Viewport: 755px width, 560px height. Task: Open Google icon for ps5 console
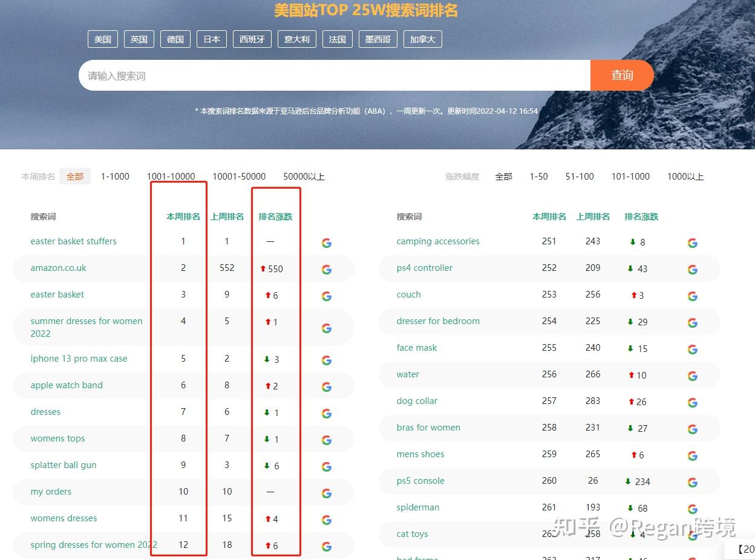pyautogui.click(x=693, y=483)
